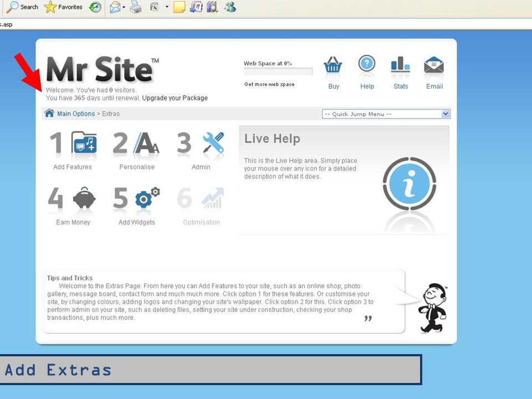The height and width of the screenshot is (399, 532).
Task: Click the Extras breadcrumb text
Action: click(111, 114)
